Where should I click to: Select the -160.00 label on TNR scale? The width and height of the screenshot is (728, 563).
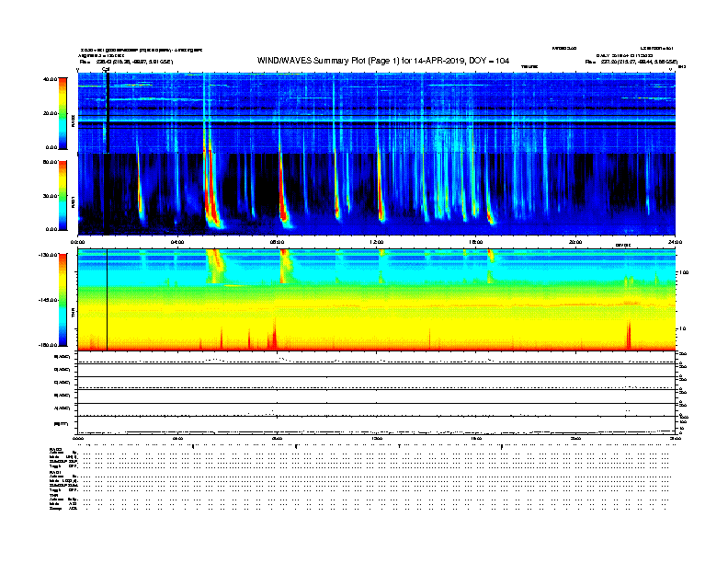pos(48,345)
